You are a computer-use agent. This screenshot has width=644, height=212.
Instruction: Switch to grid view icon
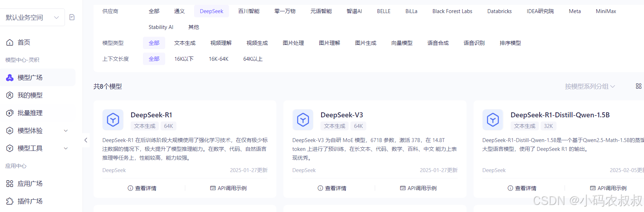pos(639,86)
